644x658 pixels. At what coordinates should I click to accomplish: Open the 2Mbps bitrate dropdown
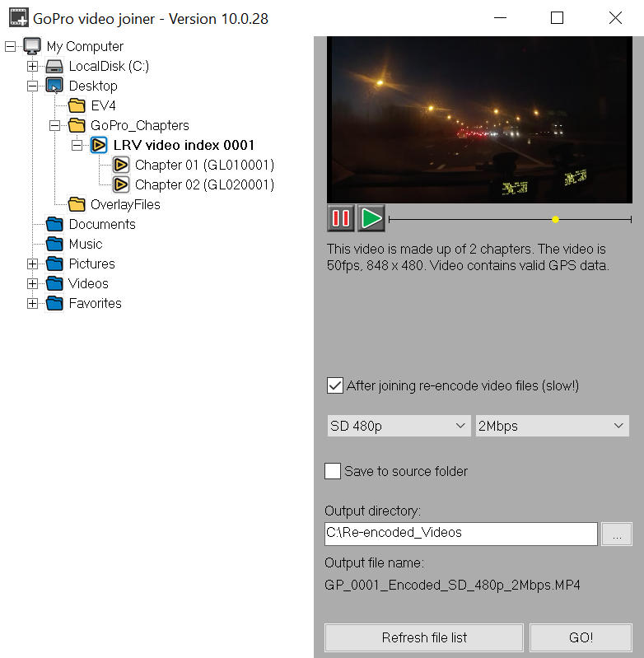(552, 426)
